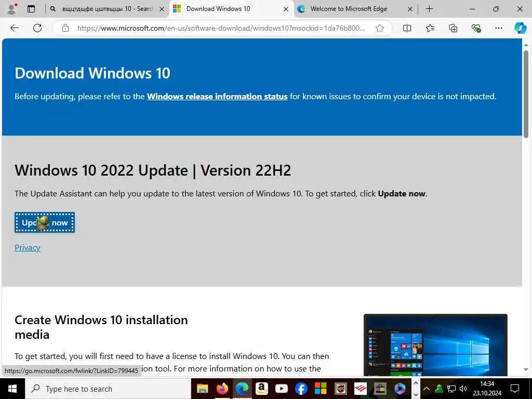Add this page to favorites star
Image resolution: width=532 pixels, height=399 pixels.
(x=380, y=28)
